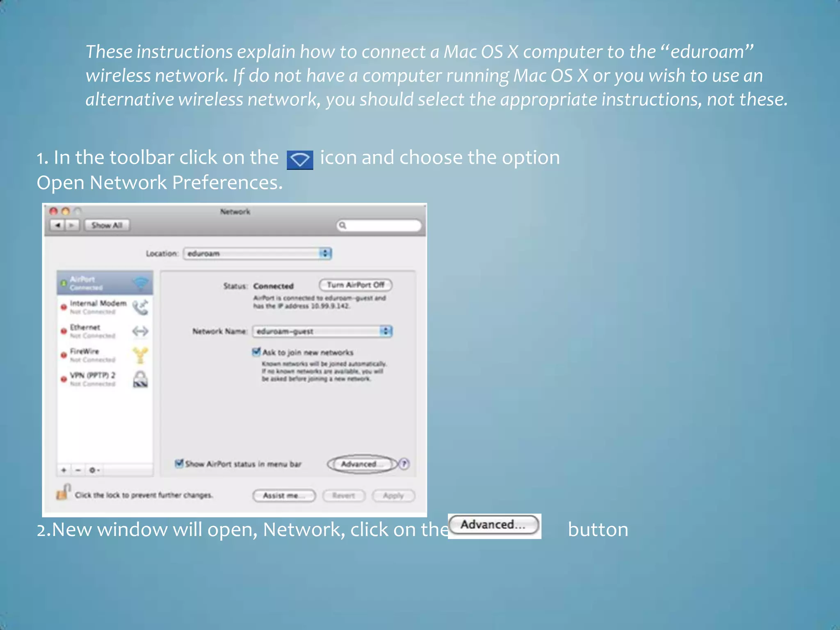Click the lock icon to prevent changes
The image size is (840, 630).
click(x=63, y=492)
